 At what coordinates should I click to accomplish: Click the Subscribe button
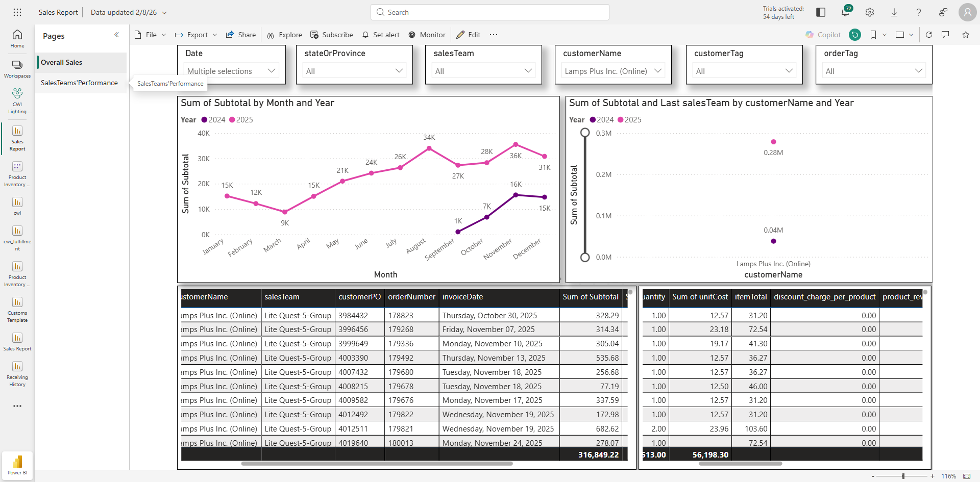coord(332,35)
